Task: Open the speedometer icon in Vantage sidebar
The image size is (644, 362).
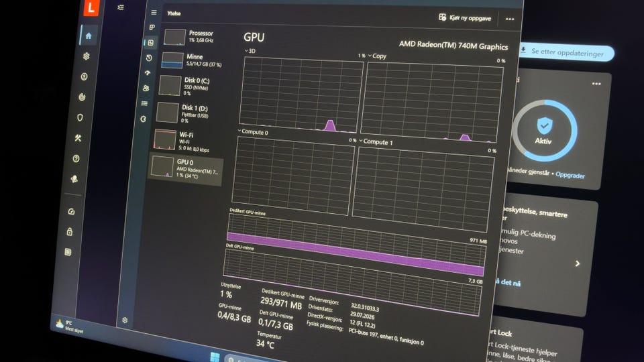Action: 72,211
